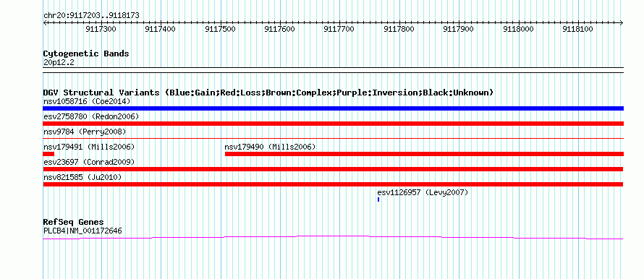This screenshot has width=644, height=279.
Task: Open the nsv179490 (Mills2006) label
Action: [270, 147]
